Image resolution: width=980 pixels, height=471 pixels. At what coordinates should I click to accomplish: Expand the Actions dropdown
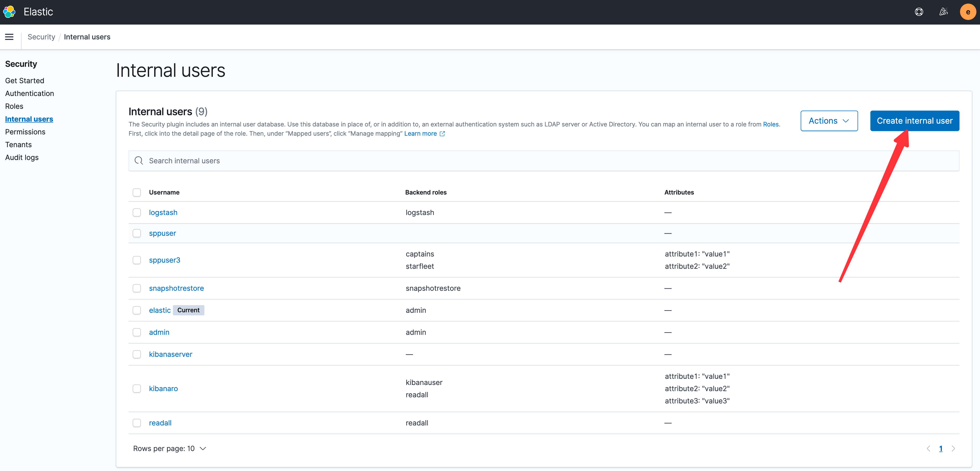pos(829,121)
